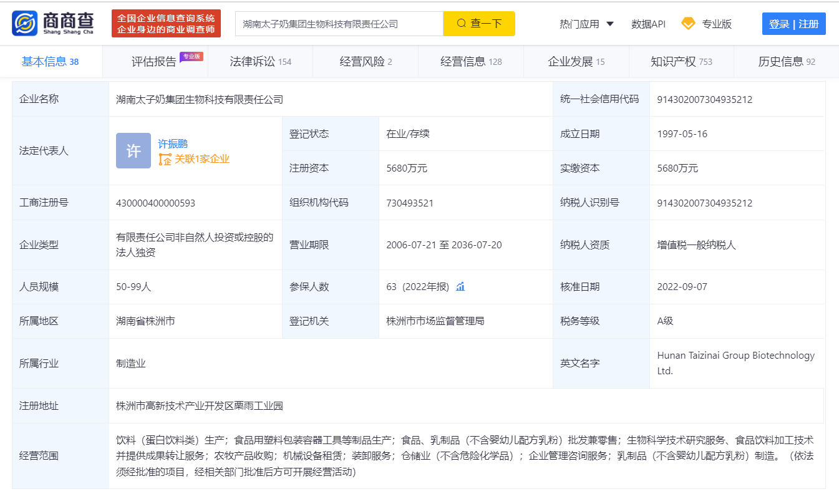The image size is (839, 504).
Task: Open the 数据API link
Action: [x=648, y=24]
